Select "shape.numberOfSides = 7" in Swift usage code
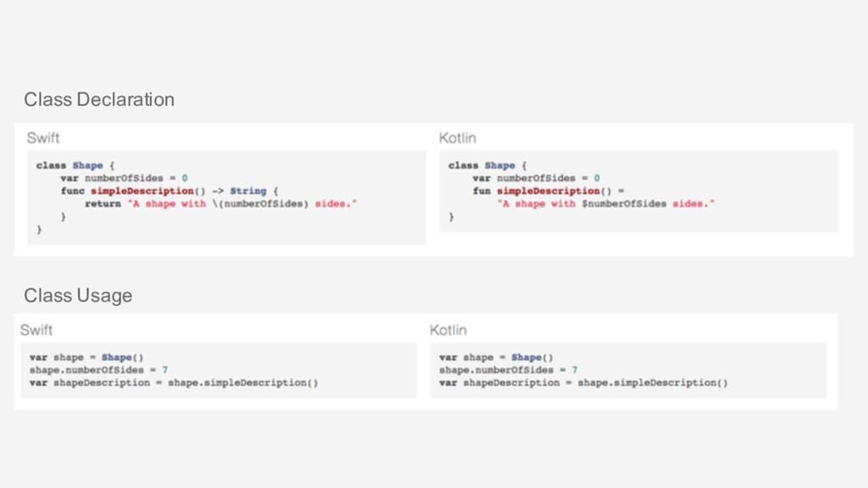The image size is (868, 488). pyautogui.click(x=98, y=370)
